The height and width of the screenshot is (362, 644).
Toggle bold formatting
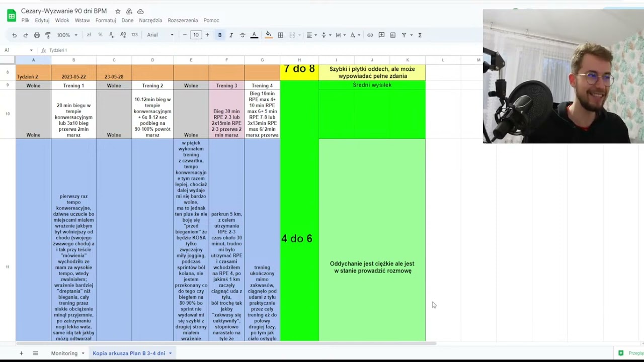pos(220,35)
